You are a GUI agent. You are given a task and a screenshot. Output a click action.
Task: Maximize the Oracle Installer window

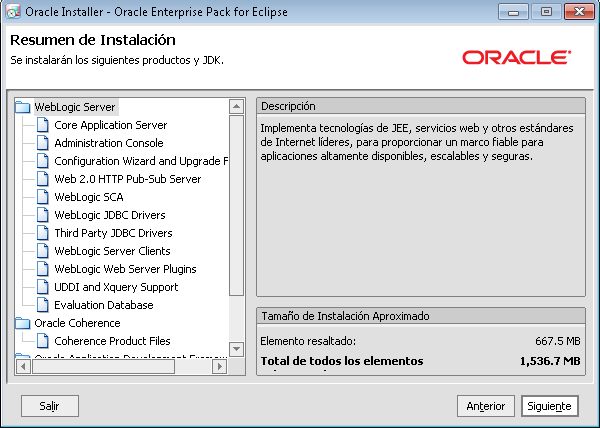(x=546, y=12)
